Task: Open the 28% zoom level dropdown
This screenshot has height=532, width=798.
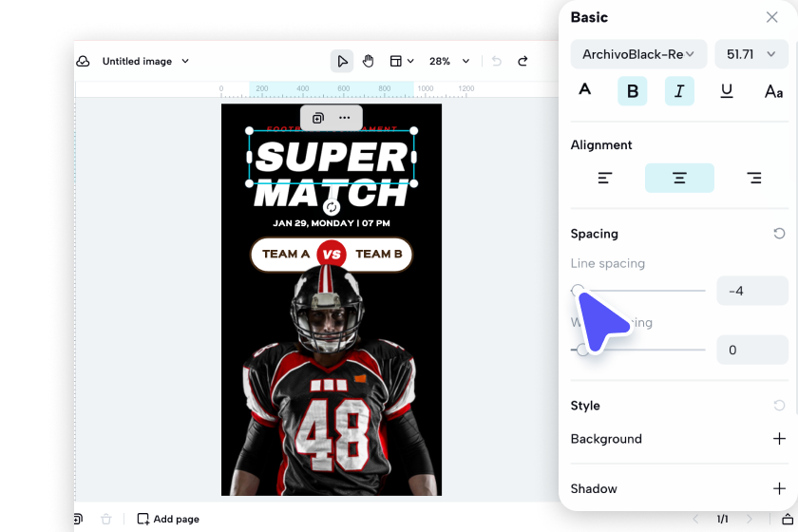Action: click(448, 62)
